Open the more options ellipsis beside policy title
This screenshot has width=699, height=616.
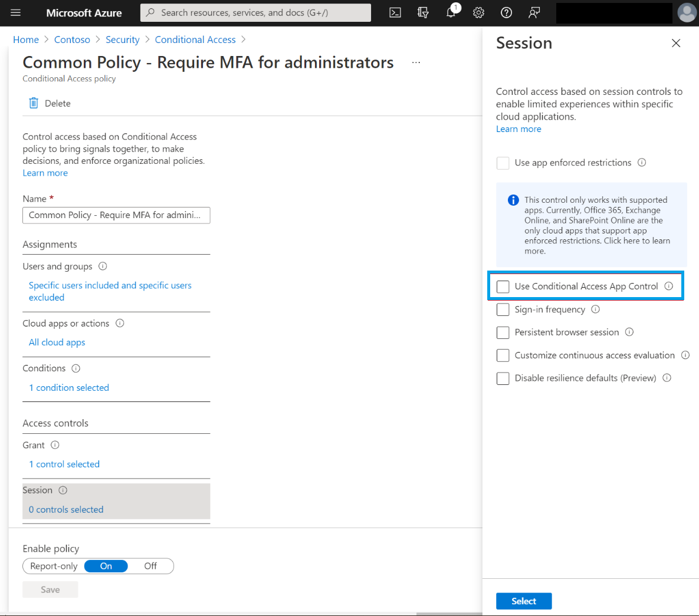(416, 62)
